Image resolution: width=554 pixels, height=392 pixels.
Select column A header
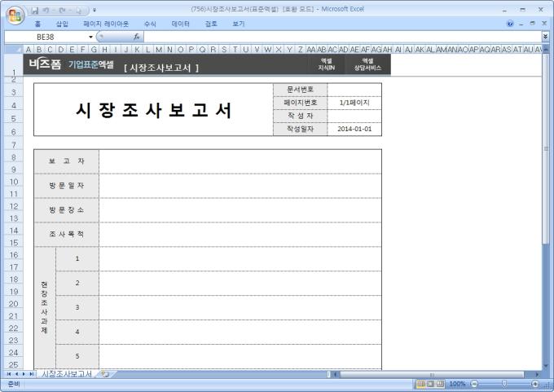click(29, 50)
